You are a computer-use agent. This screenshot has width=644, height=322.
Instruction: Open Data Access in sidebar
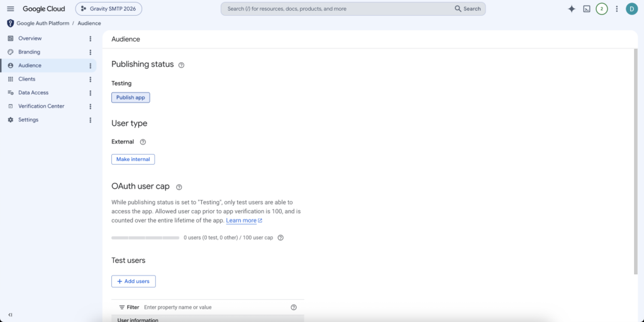tap(33, 93)
